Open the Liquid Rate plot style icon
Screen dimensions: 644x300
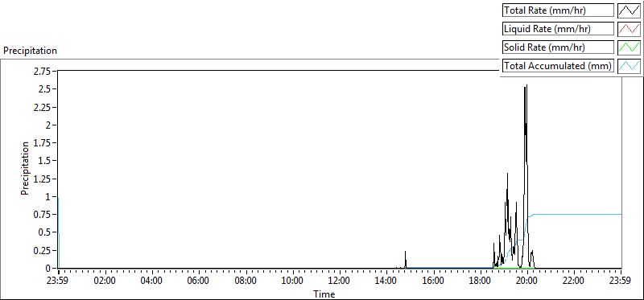629,29
